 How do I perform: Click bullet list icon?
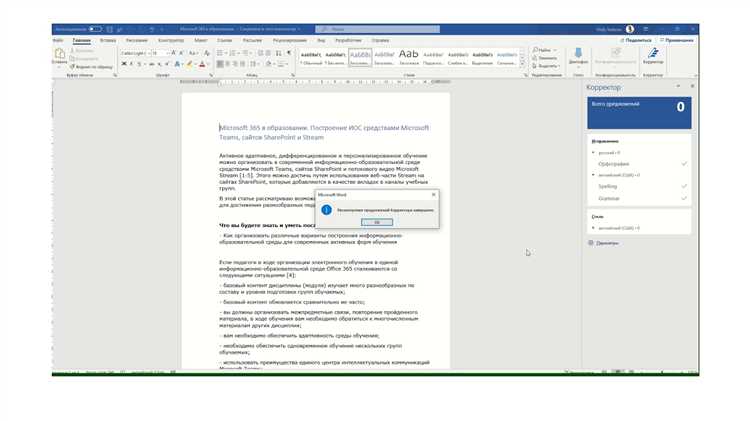(x=220, y=53)
